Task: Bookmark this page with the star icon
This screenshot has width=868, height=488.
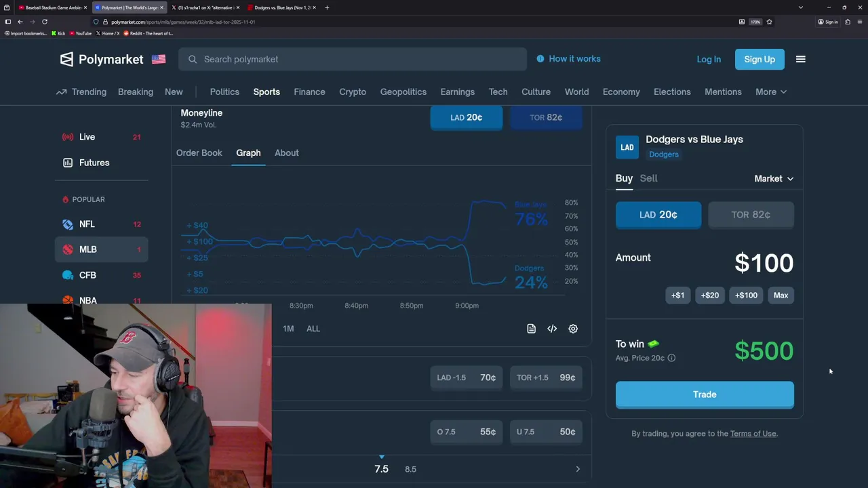Action: (769, 22)
